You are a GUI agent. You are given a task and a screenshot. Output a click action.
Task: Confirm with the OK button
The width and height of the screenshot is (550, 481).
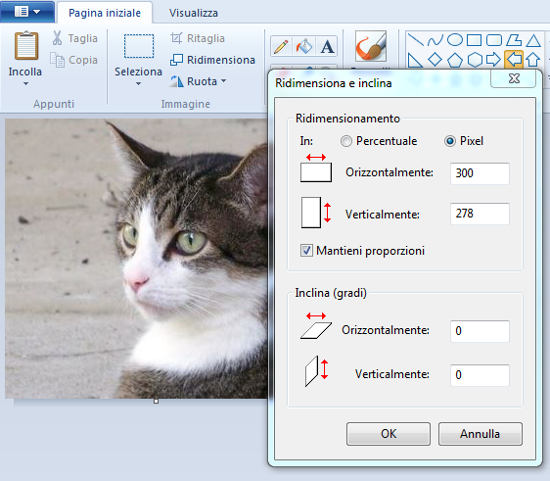click(388, 434)
